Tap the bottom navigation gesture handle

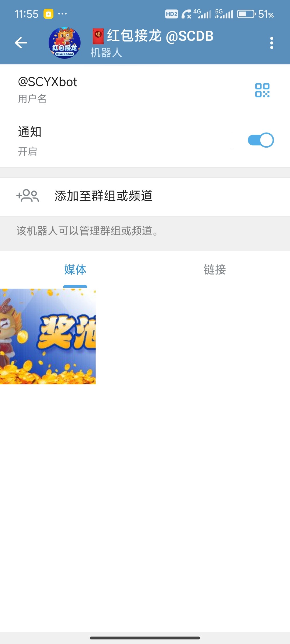tap(145, 638)
